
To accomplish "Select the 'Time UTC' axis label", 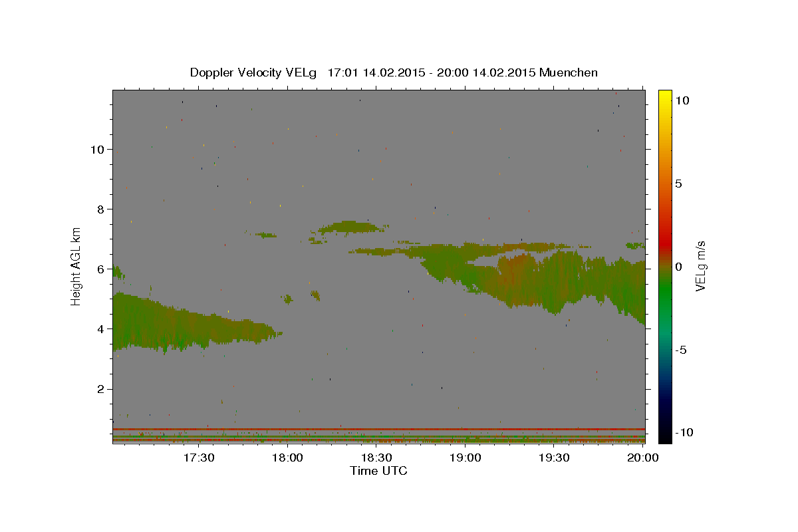I will pyautogui.click(x=378, y=471).
